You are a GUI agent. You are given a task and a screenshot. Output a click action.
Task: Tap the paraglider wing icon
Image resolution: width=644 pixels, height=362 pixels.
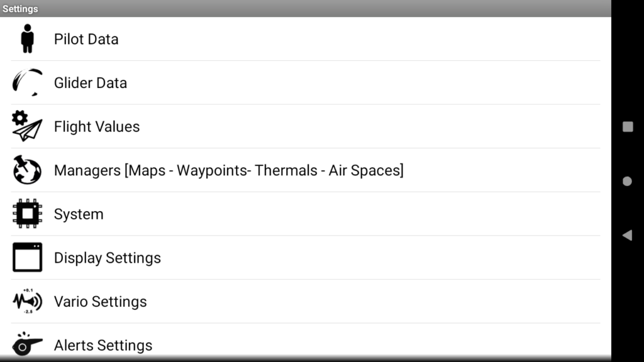(27, 82)
